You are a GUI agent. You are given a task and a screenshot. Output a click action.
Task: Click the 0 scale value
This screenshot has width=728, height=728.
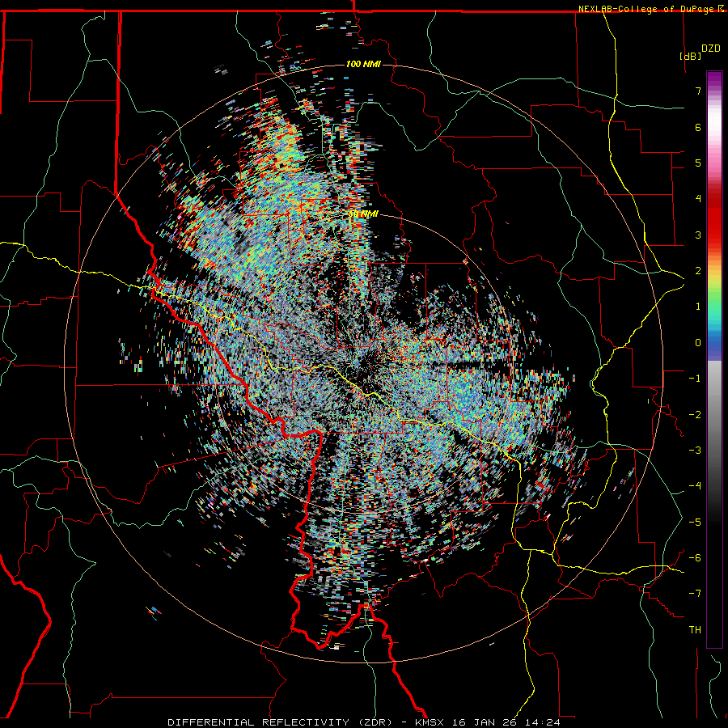click(x=698, y=343)
